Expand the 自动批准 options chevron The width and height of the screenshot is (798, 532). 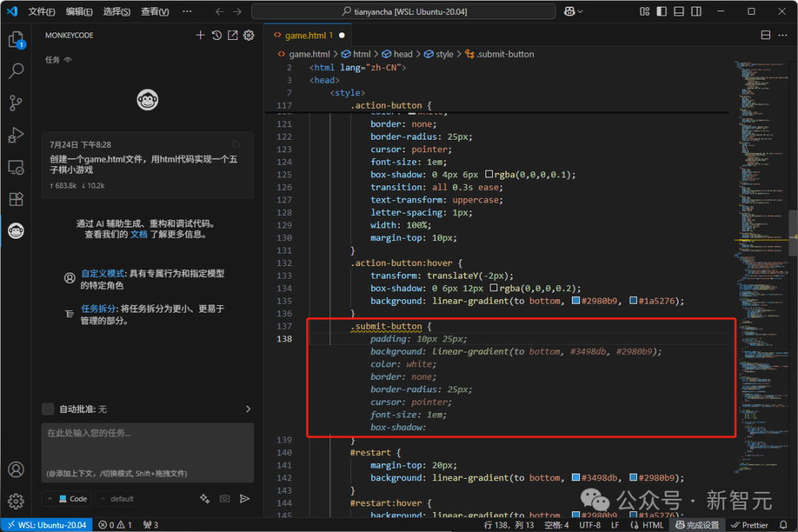[248, 409]
